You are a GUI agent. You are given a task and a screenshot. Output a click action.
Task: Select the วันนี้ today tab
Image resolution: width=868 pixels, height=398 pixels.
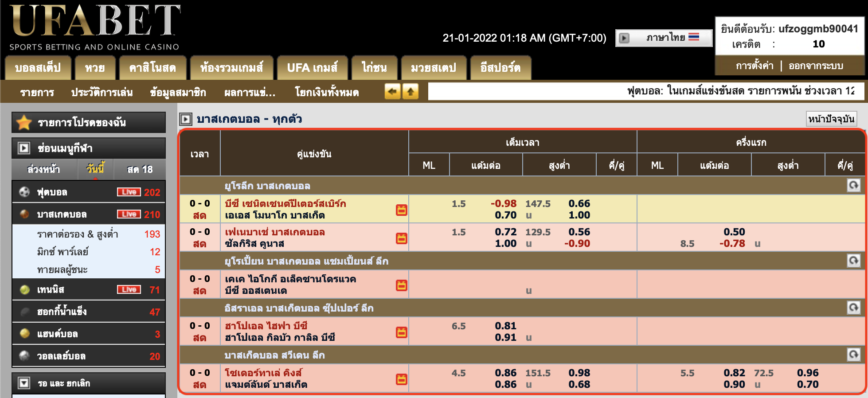[95, 169]
